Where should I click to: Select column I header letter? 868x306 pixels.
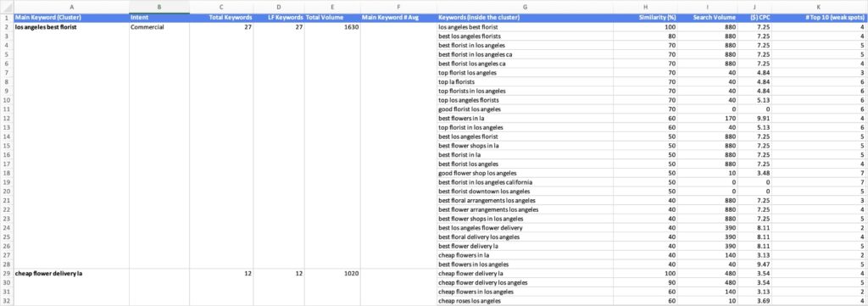[x=708, y=7]
